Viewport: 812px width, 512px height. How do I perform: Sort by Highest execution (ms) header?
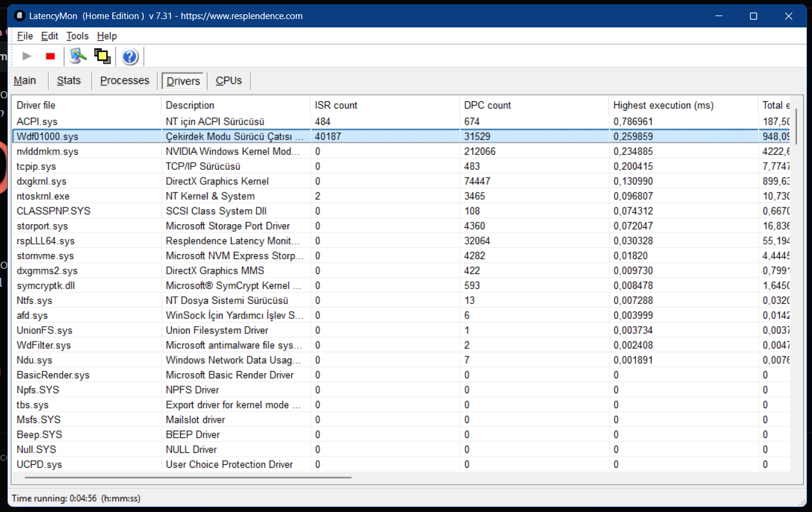pyautogui.click(x=683, y=105)
